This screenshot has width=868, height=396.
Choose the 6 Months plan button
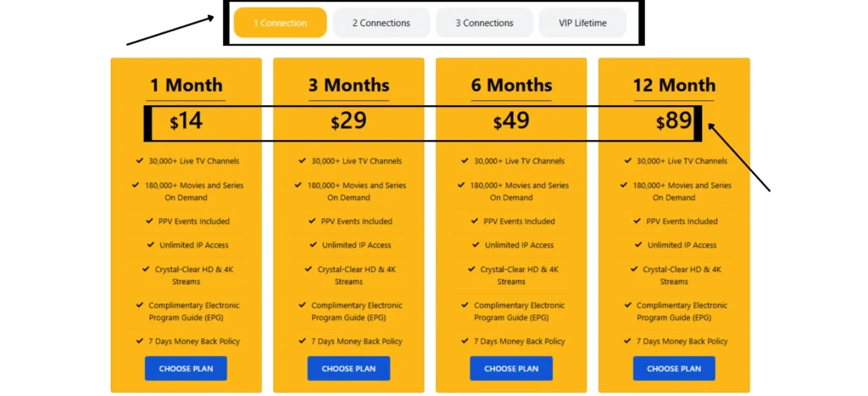pyautogui.click(x=511, y=369)
